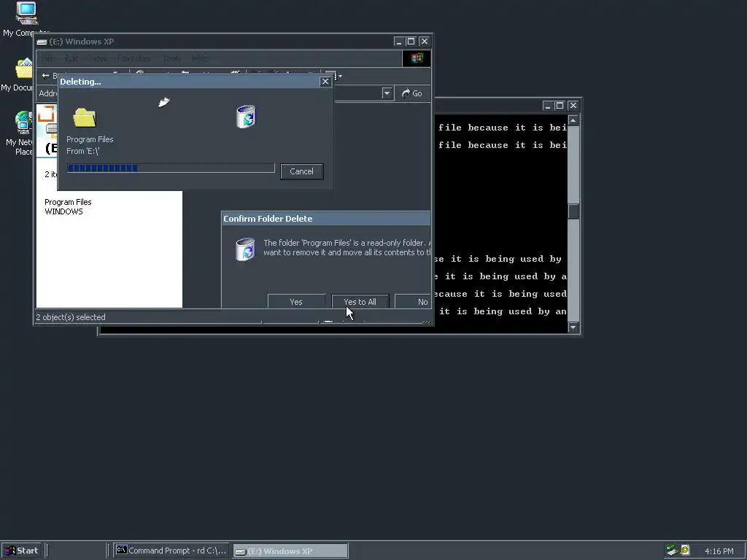747x560 pixels.
Task: Maximize the Command Prompt window
Action: tap(560, 105)
